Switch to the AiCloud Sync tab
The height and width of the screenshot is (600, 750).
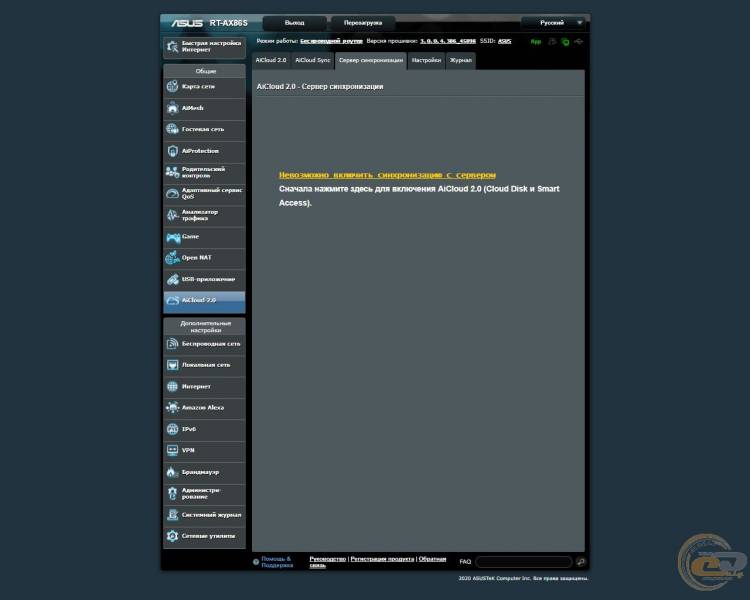pyautogui.click(x=312, y=60)
